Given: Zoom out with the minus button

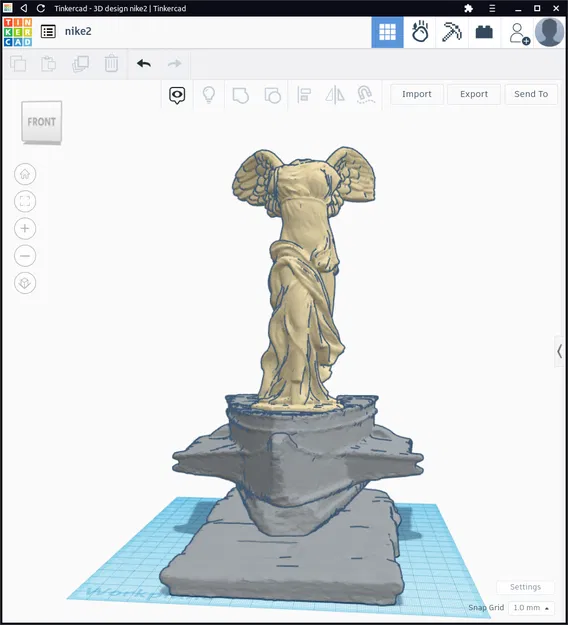Looking at the screenshot, I should pos(25,256).
